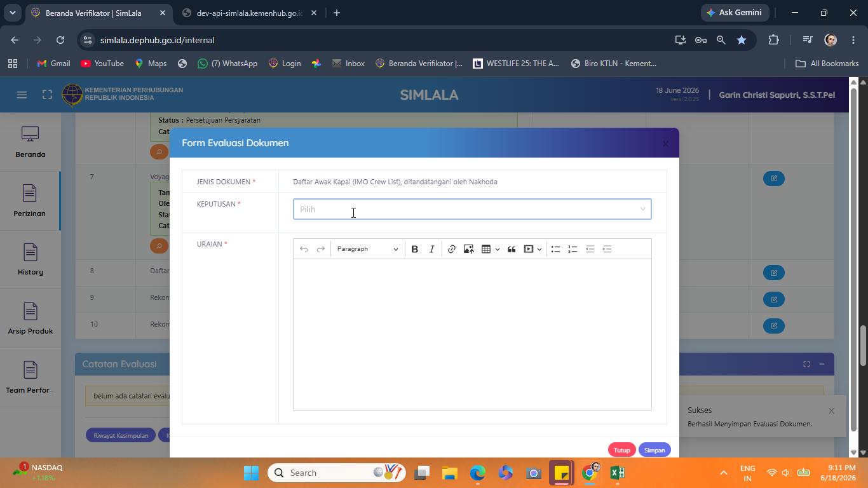Open the browser extensions icon
This screenshot has height=488, width=868.
click(x=773, y=40)
